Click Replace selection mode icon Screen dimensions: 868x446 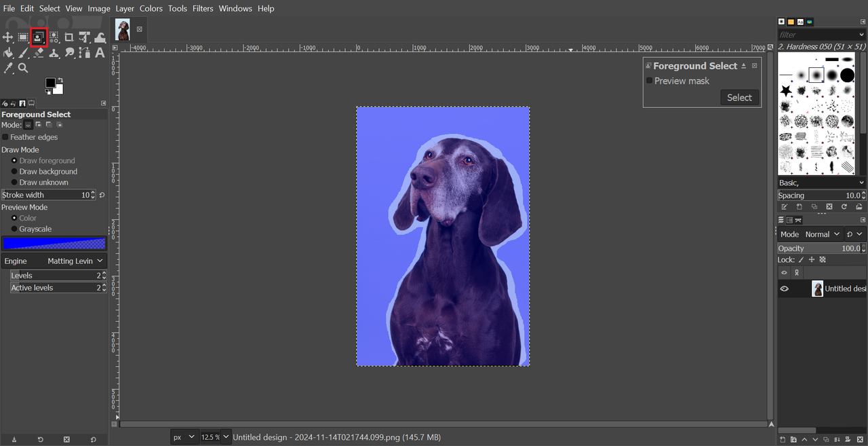click(x=28, y=125)
